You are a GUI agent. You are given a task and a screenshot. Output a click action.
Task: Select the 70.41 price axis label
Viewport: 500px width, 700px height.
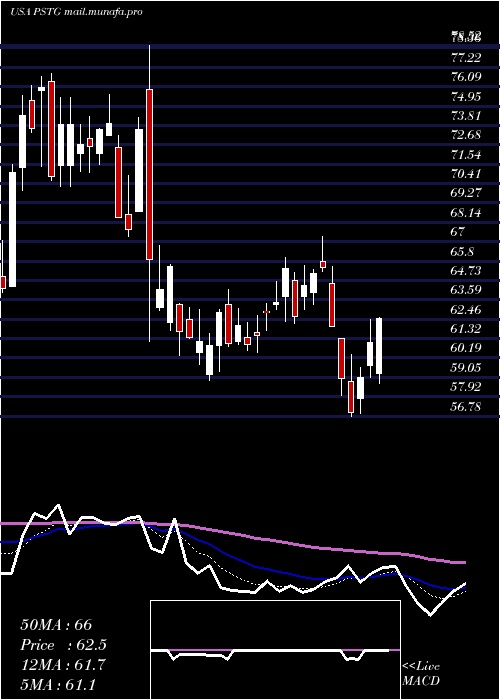point(466,173)
